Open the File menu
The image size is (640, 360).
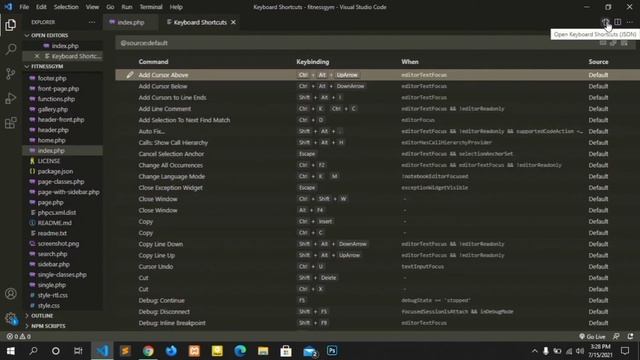tap(24, 7)
